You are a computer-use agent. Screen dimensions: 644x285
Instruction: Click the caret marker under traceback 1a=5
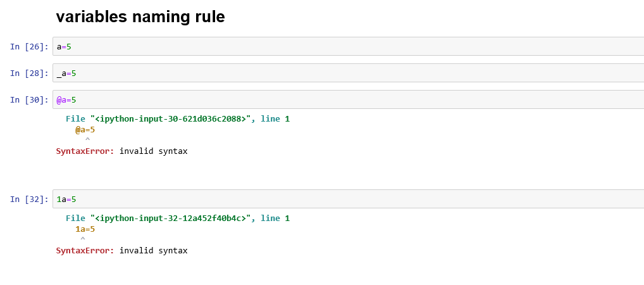click(x=83, y=239)
